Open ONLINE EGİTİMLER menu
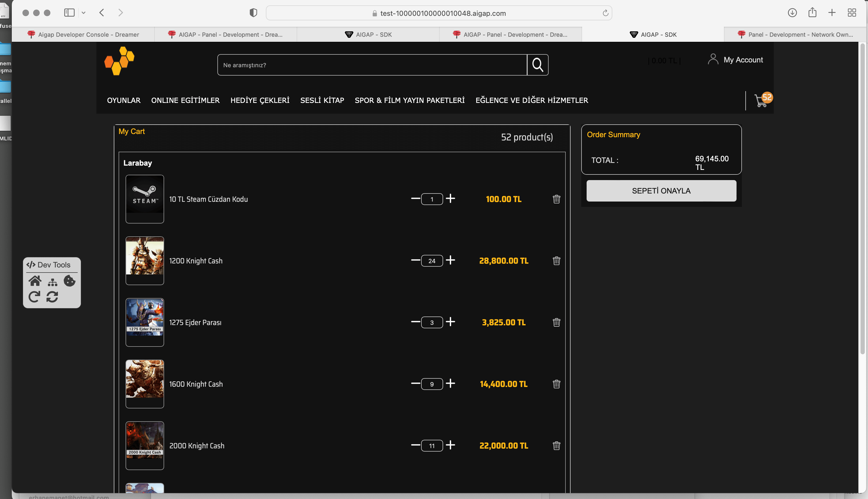The image size is (868, 499). pyautogui.click(x=185, y=100)
